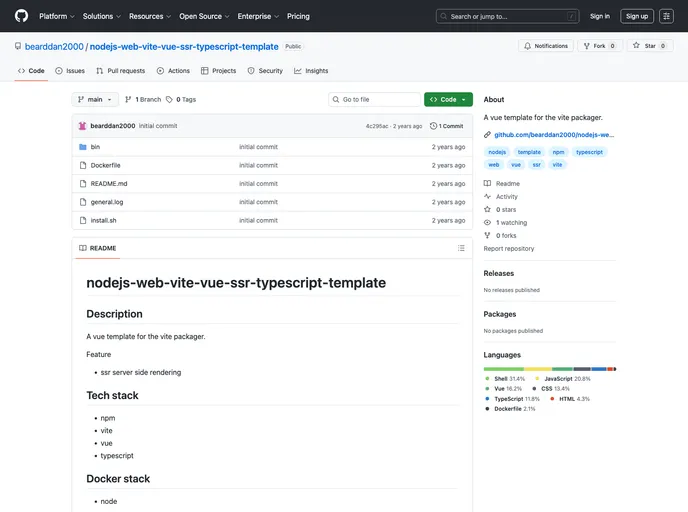
Task: Click the GitHub logo icon
Action: click(x=21, y=16)
